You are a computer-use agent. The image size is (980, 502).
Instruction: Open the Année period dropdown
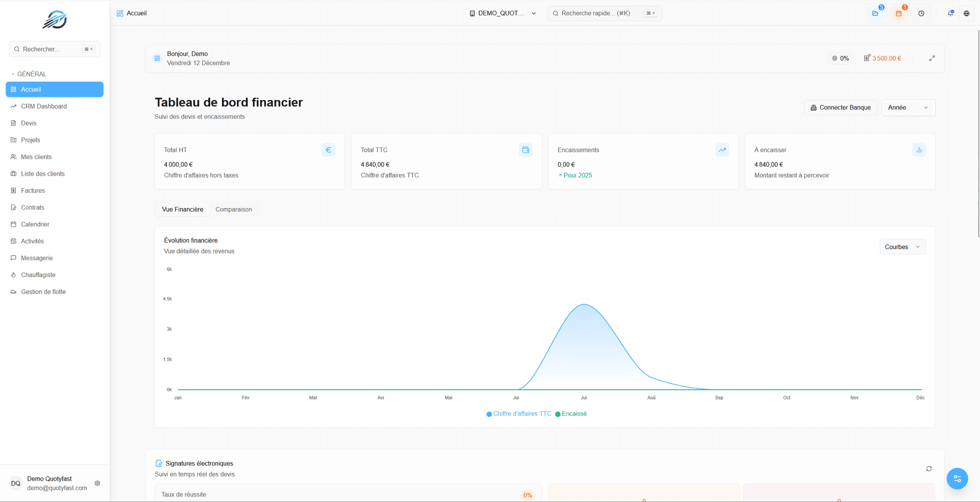[x=908, y=108]
